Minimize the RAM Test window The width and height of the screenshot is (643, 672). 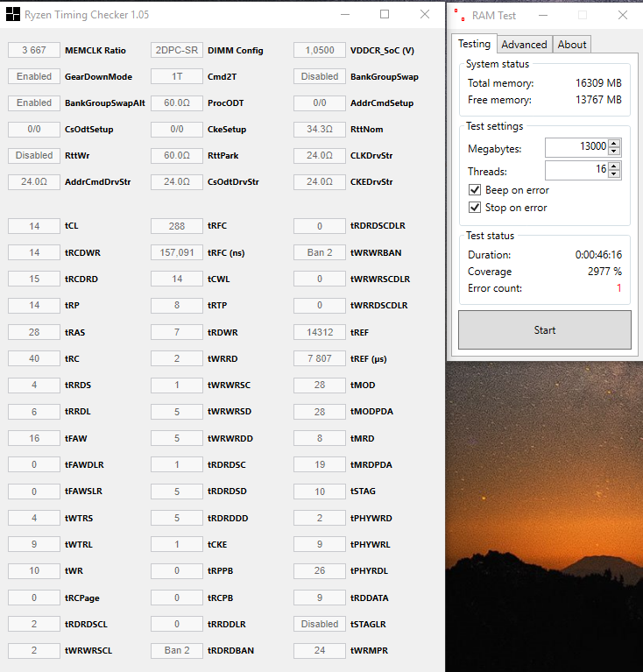pos(543,16)
